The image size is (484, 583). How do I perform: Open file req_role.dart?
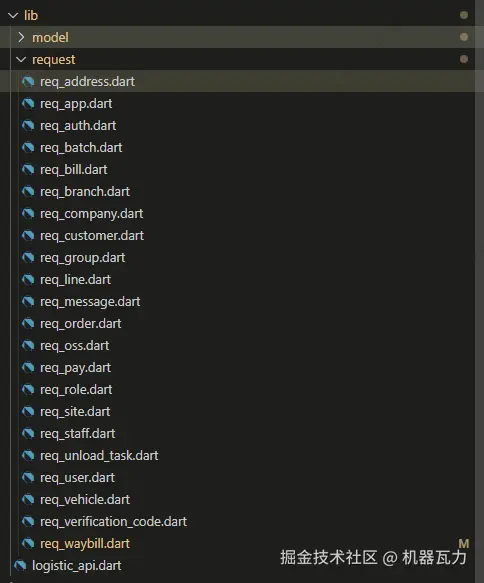(x=76, y=390)
